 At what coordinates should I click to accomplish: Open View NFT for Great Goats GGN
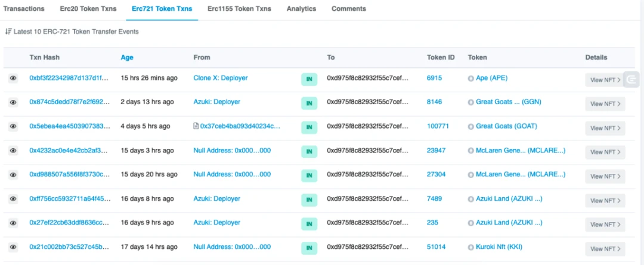point(605,104)
